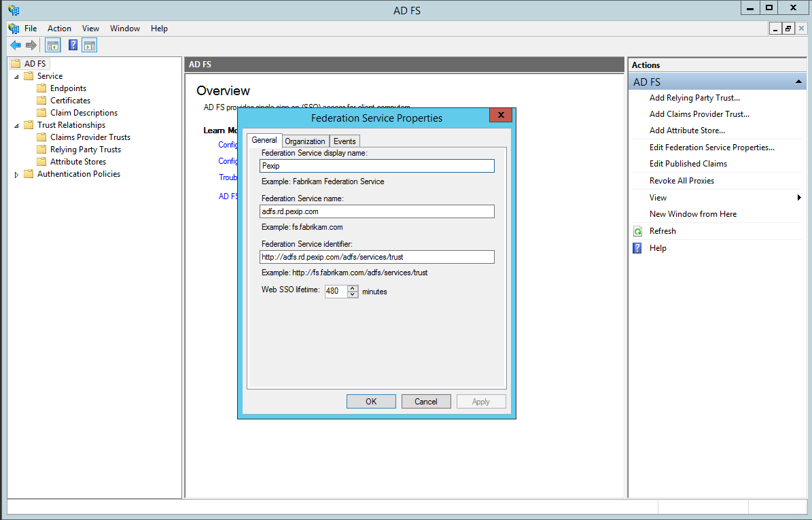The image size is (812, 520).
Task: Click the blue Help toolbar icon
Action: (73, 46)
